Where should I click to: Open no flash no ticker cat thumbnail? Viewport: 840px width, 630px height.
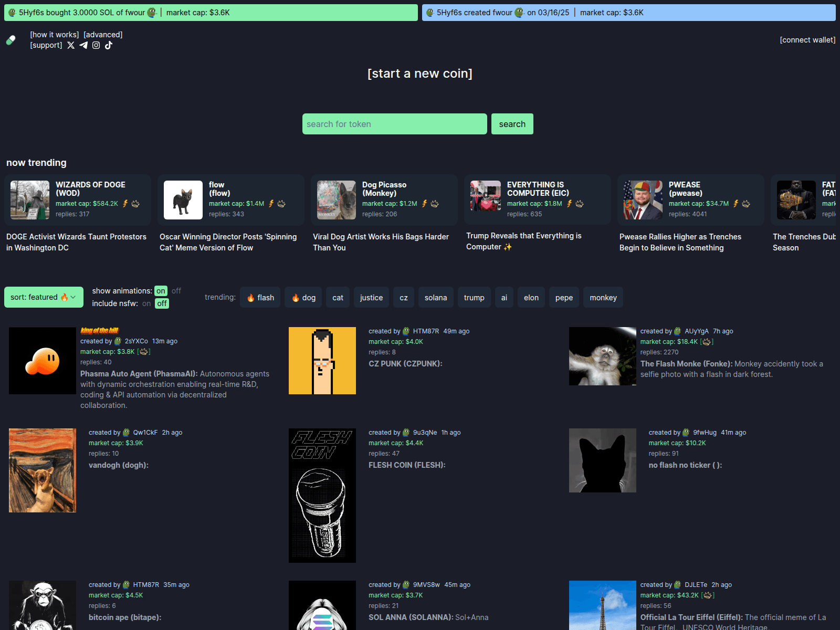click(603, 460)
